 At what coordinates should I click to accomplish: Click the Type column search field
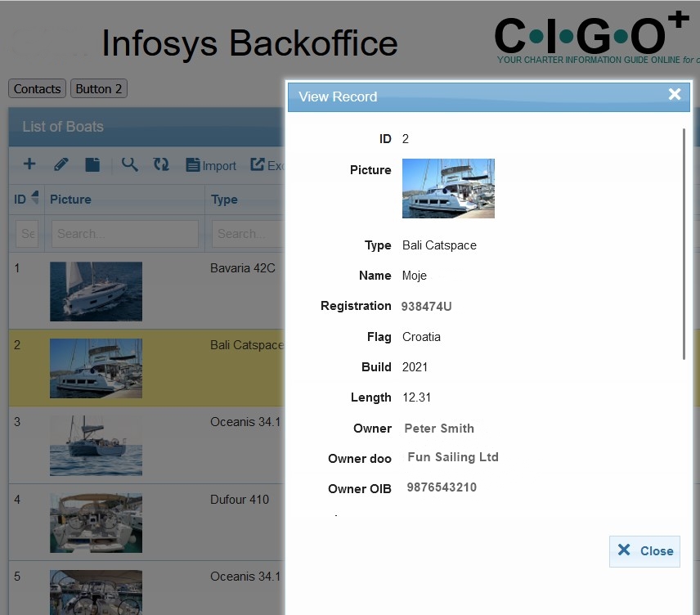point(247,233)
